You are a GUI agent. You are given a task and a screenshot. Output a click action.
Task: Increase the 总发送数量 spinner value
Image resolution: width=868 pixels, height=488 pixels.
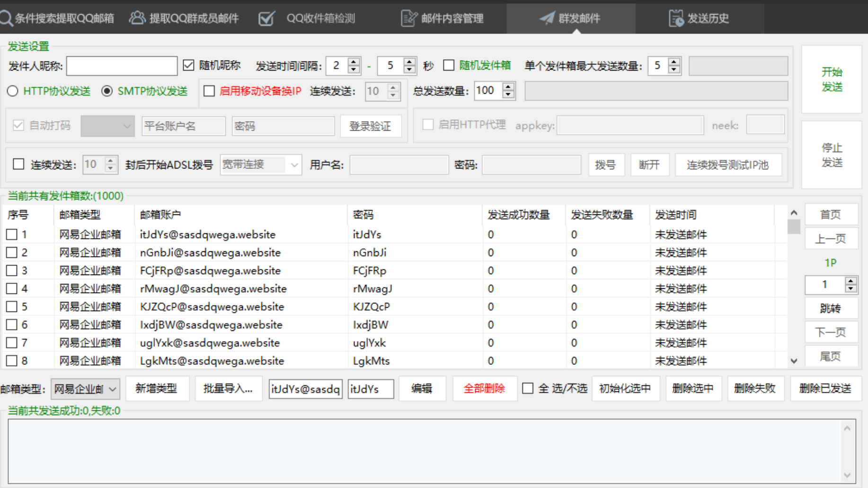pyautogui.click(x=508, y=87)
